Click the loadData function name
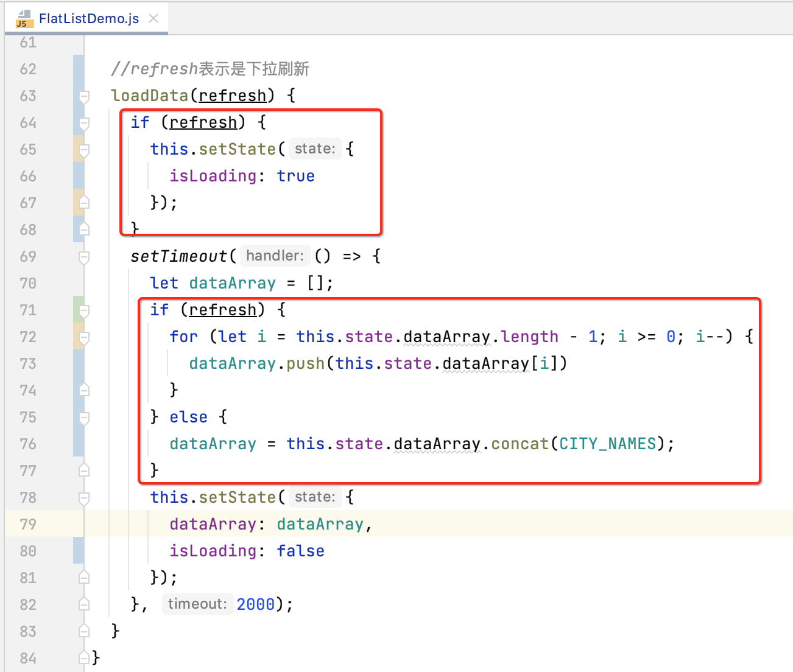This screenshot has height=672, width=793. pyautogui.click(x=149, y=96)
